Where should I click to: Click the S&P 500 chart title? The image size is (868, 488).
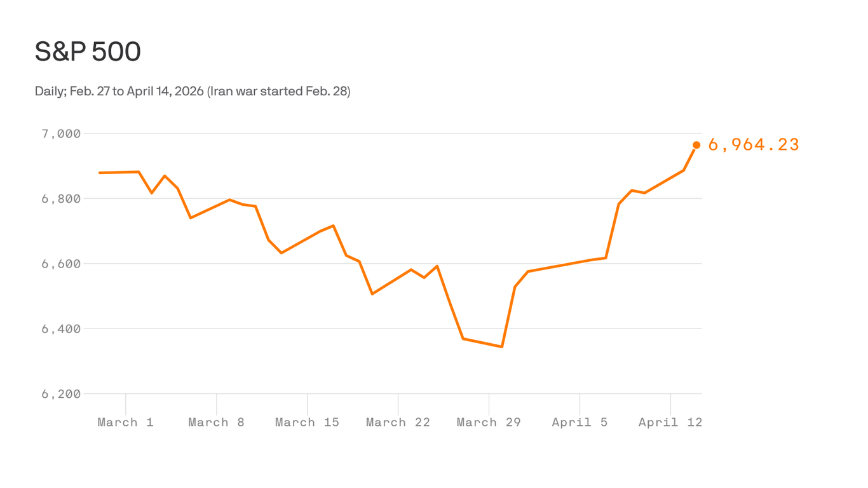click(88, 52)
